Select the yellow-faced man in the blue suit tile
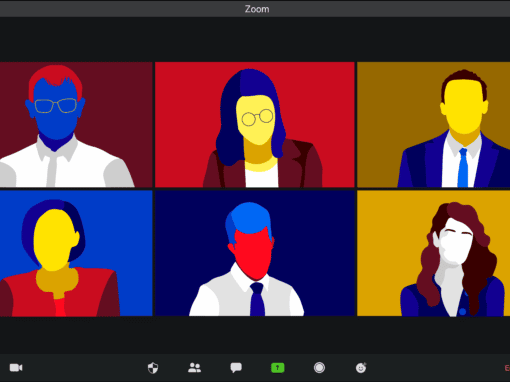 tap(434, 124)
